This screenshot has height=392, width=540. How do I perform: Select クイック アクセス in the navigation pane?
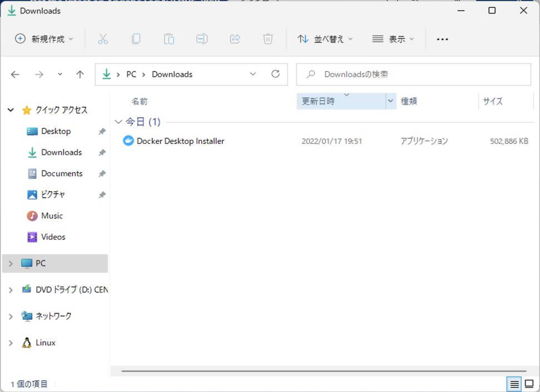coord(61,110)
